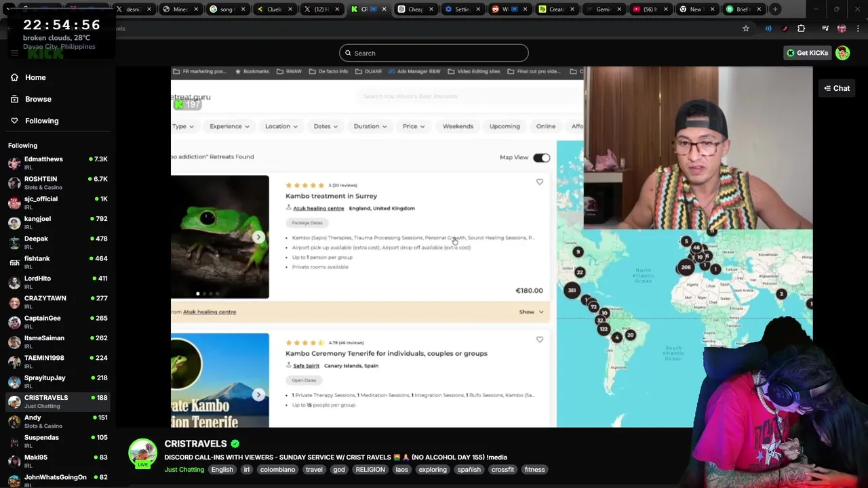The width and height of the screenshot is (868, 488).
Task: Open Kambo Ceremony Tenerife listing title
Action: pos(387,353)
